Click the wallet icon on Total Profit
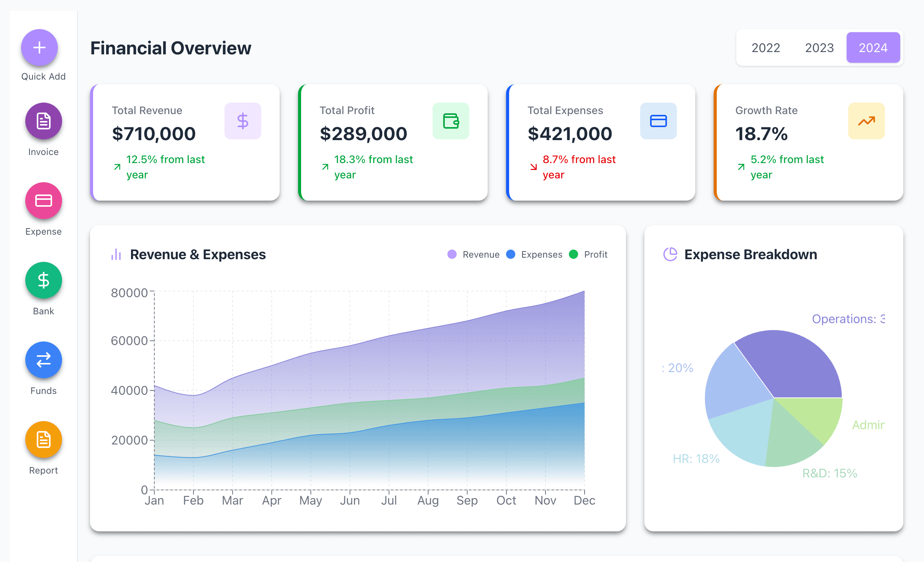 tap(451, 121)
